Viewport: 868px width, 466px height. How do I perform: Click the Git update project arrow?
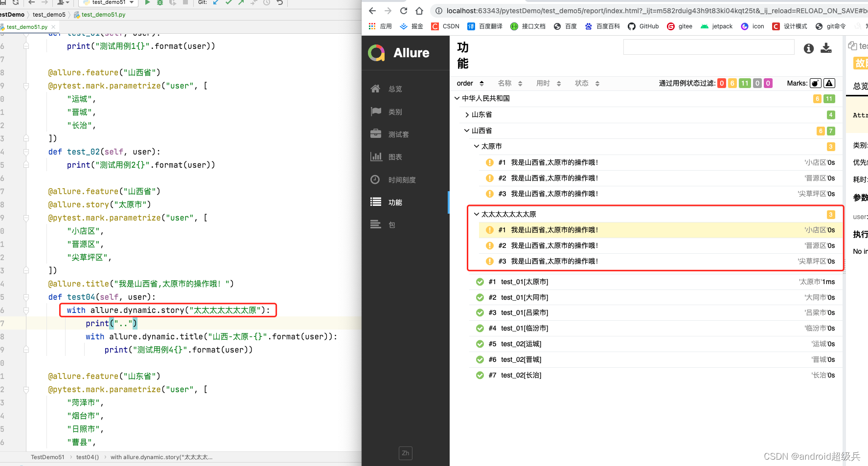[x=216, y=2]
